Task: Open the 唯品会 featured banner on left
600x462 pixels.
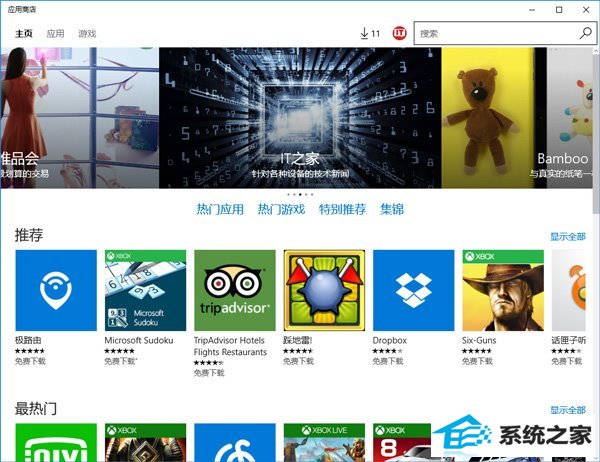Action: pyautogui.click(x=80, y=118)
